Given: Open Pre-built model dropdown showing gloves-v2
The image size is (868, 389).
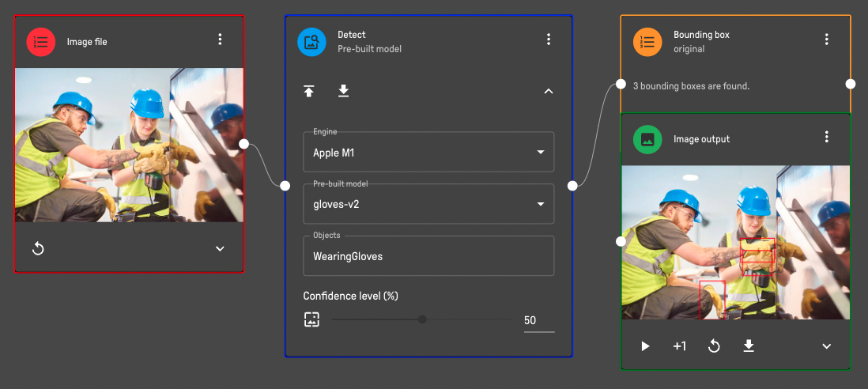Looking at the screenshot, I should point(428,204).
